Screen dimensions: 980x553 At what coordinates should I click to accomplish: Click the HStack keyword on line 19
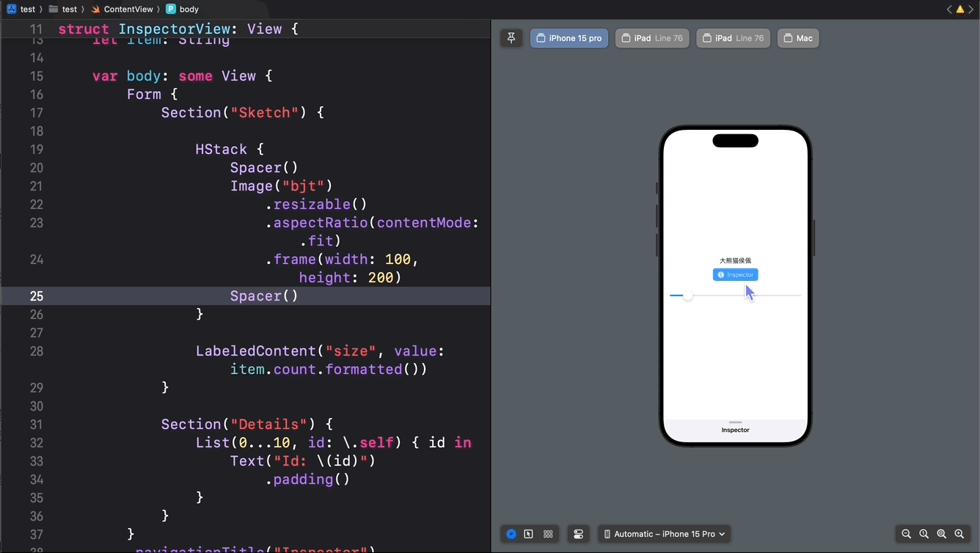[221, 149]
